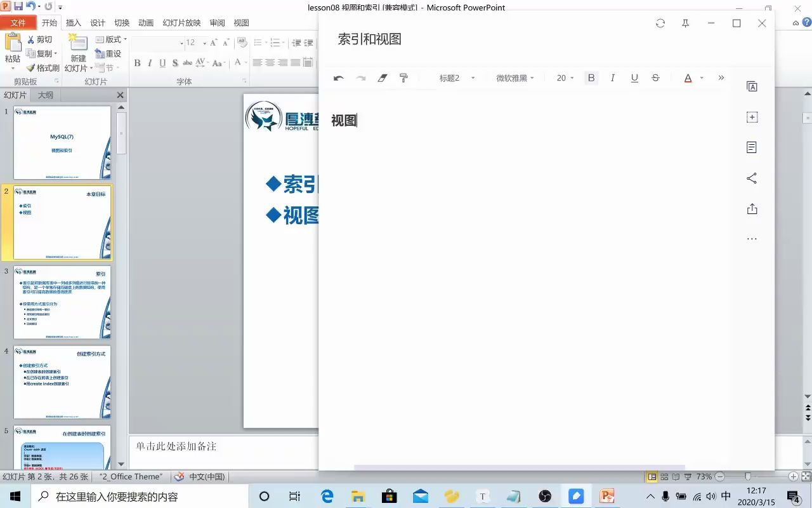Switch to the 幻灯片放映 ribbon tab
The width and height of the screenshot is (812, 508).
pyautogui.click(x=181, y=23)
